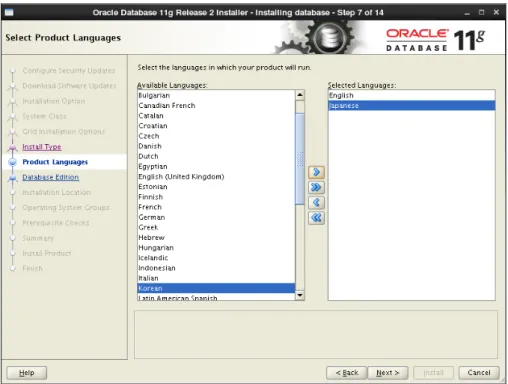Screen dimensions: 508x384
Task: Remove all languages with the double left arrow
Action: click(x=316, y=218)
